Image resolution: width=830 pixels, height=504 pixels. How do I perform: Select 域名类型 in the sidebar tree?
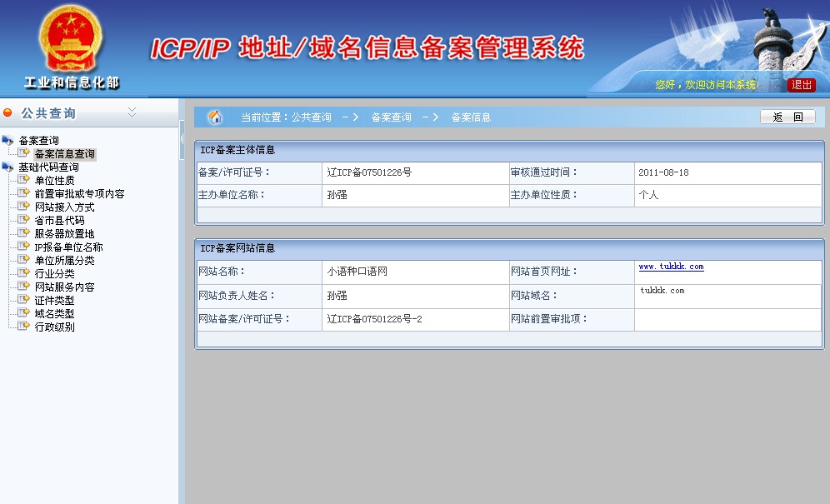tap(54, 313)
